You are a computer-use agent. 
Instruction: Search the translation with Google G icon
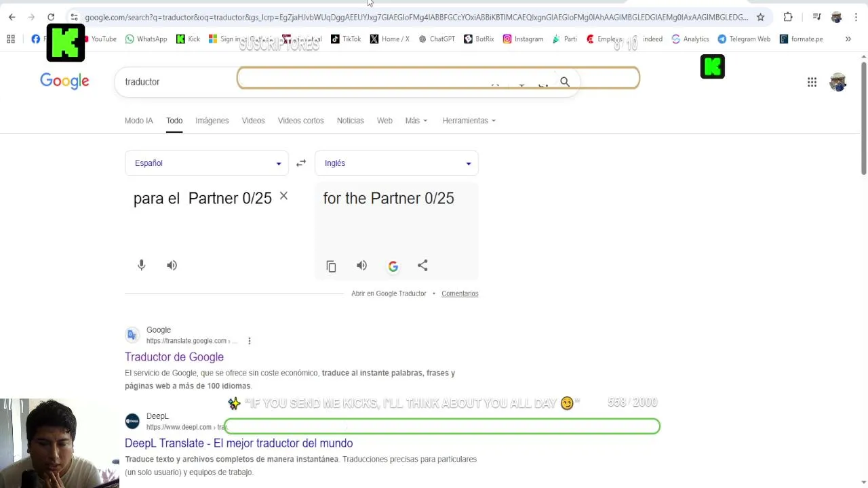coord(393,266)
